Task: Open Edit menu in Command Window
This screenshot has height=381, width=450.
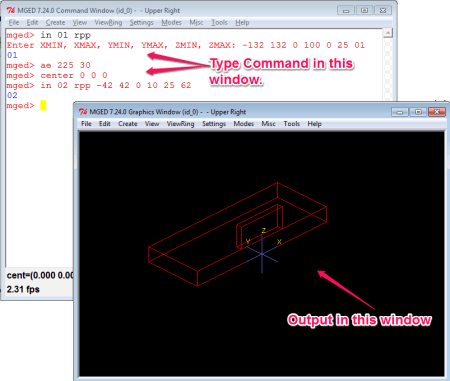Action: (32, 22)
